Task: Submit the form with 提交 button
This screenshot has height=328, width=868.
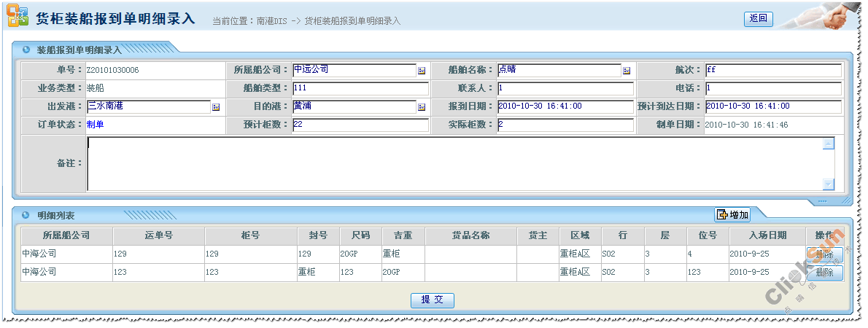Action: (x=433, y=300)
